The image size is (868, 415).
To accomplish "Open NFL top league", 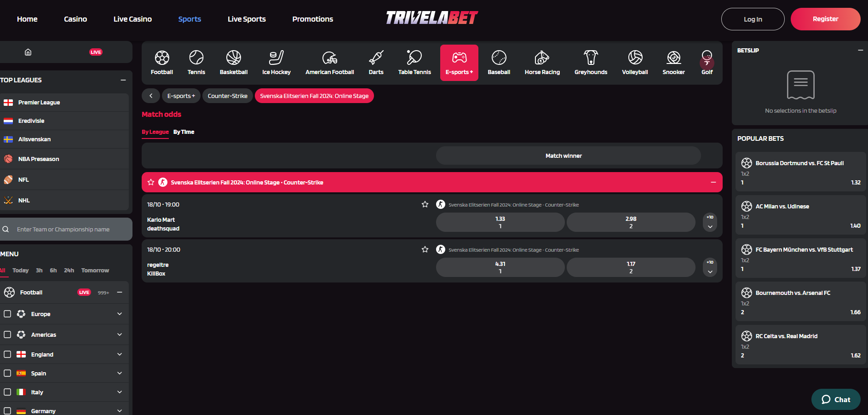I will point(64,179).
